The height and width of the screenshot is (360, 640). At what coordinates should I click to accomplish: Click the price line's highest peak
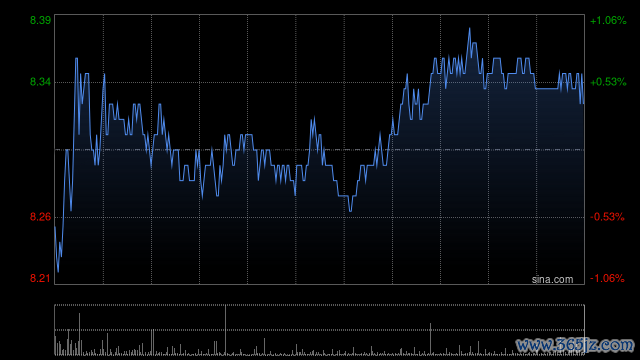(x=469, y=29)
